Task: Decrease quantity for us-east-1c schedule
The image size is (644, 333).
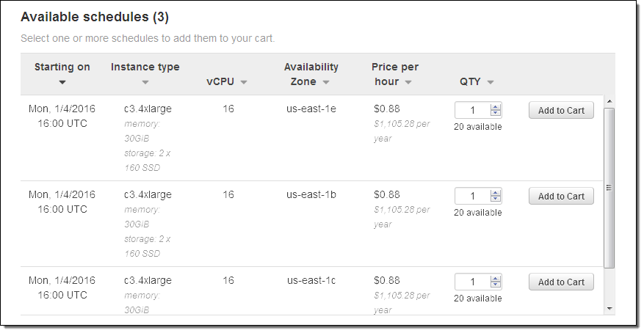Action: [496, 285]
